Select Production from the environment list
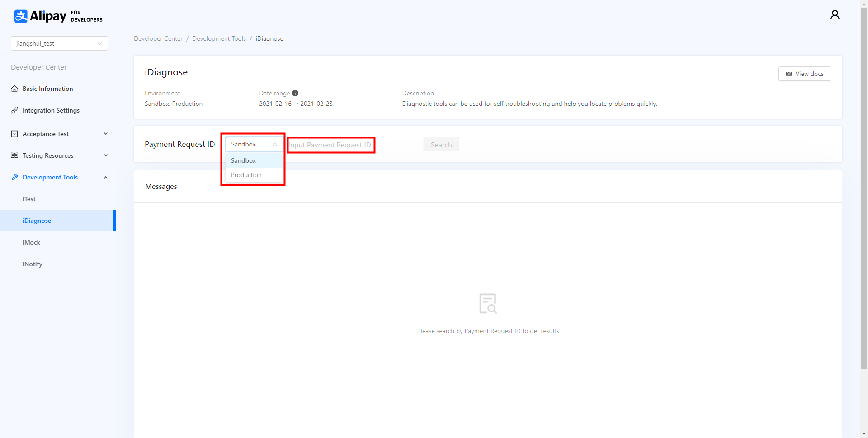Viewport: 868px width, 438px height. pos(246,175)
